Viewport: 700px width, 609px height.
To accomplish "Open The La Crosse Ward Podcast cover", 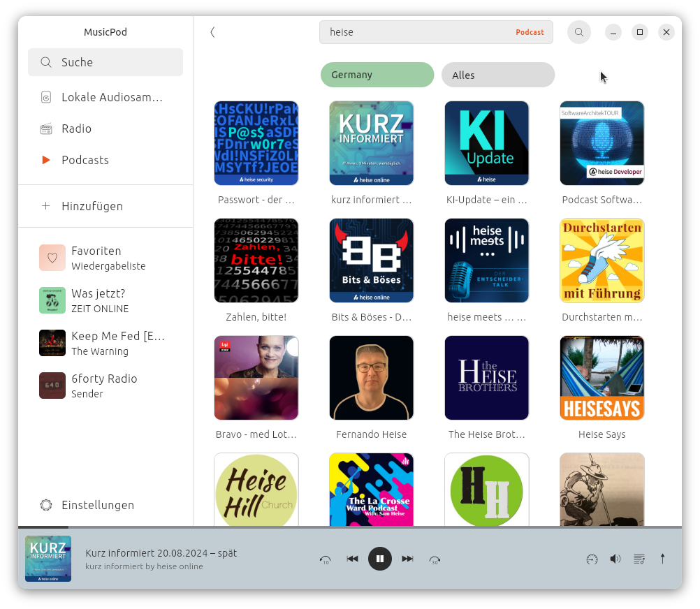I will (x=372, y=490).
